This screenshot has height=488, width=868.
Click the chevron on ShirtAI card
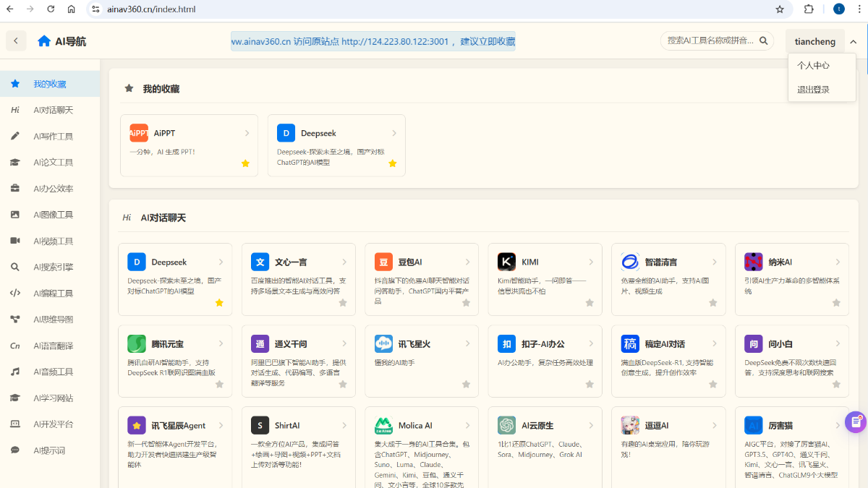pyautogui.click(x=344, y=425)
